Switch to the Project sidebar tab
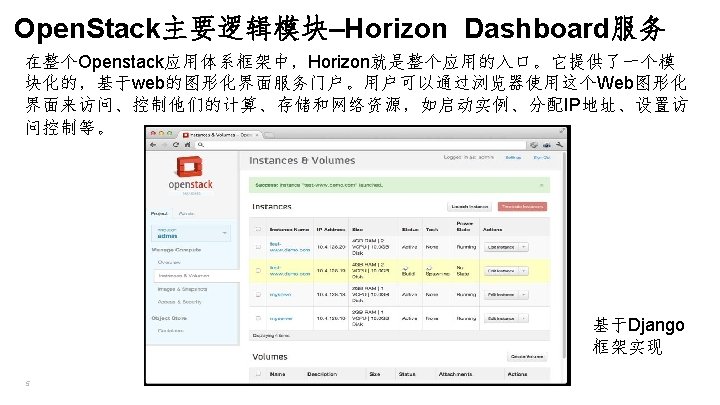Image resolution: width=720 pixels, height=405 pixels. pos(159,214)
